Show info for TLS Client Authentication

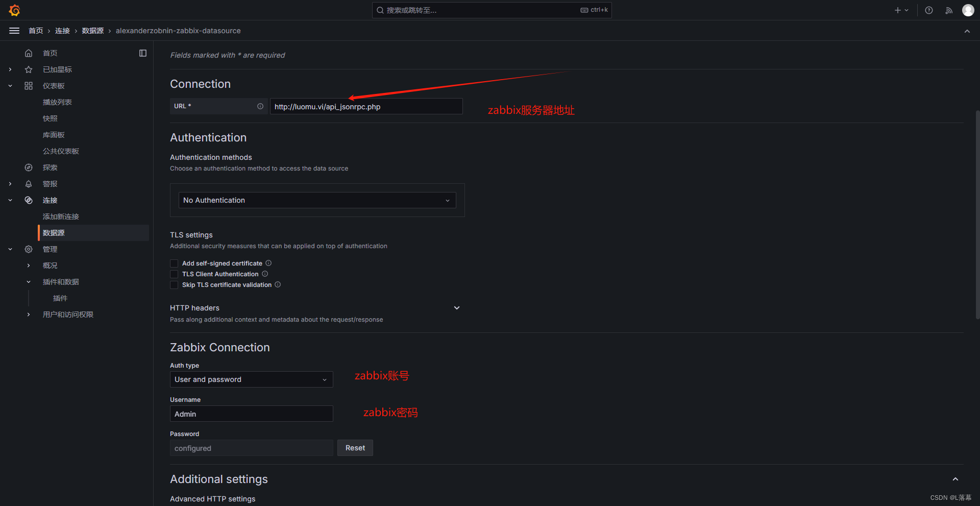(265, 274)
